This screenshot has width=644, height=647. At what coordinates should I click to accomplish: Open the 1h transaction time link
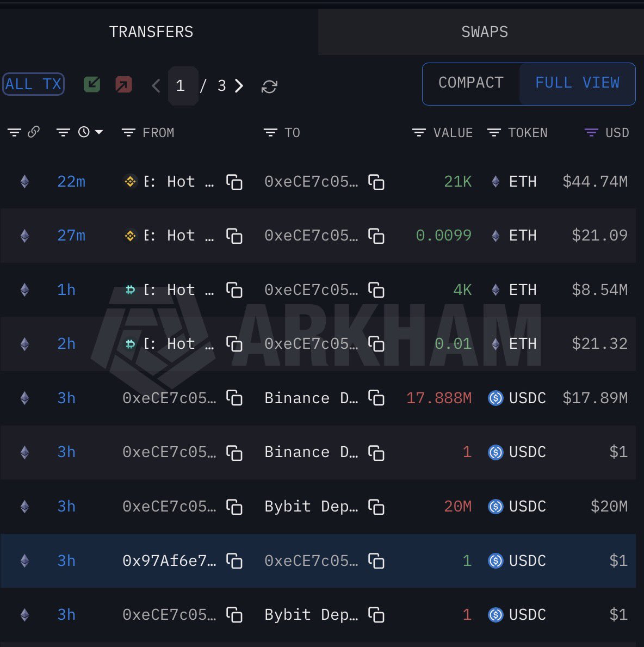click(x=66, y=289)
